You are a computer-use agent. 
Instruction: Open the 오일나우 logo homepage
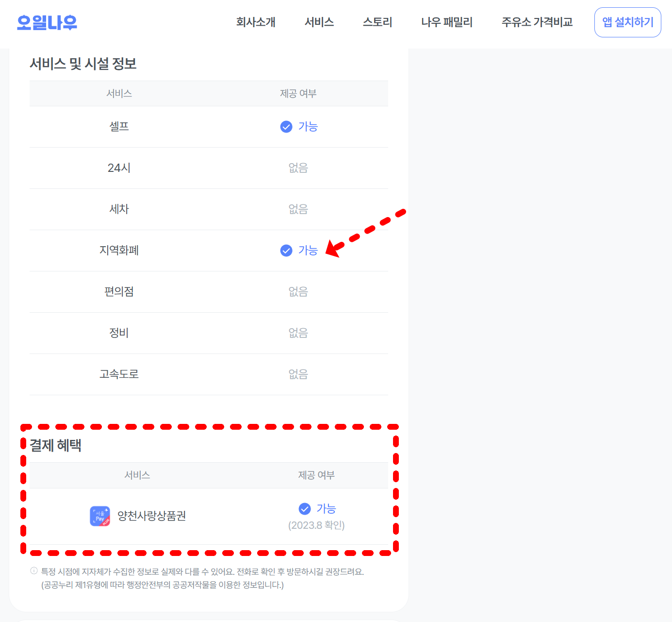click(x=47, y=22)
